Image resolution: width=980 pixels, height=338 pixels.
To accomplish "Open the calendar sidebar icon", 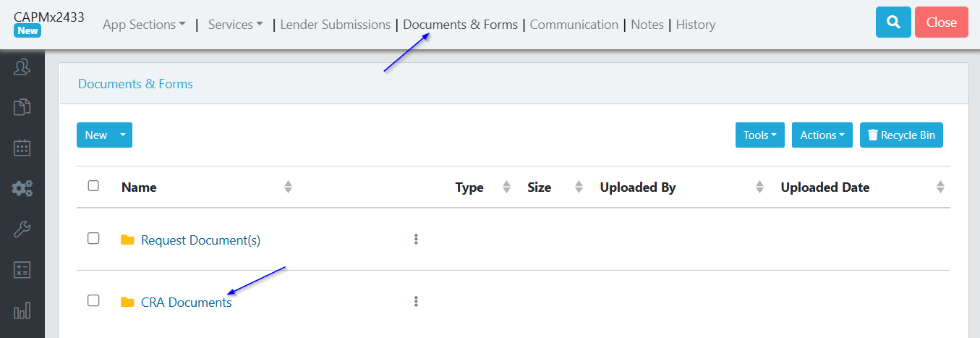I will click(22, 148).
